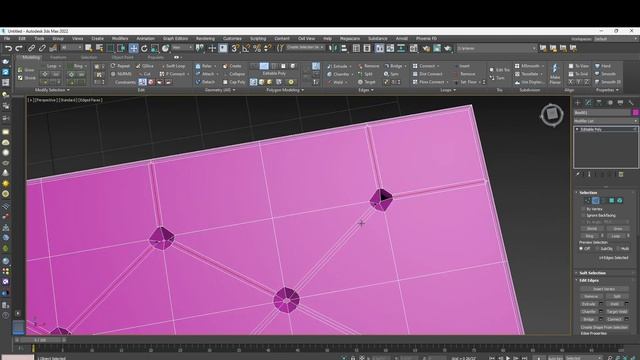Toggle the 3D Snaps icon

235,48
